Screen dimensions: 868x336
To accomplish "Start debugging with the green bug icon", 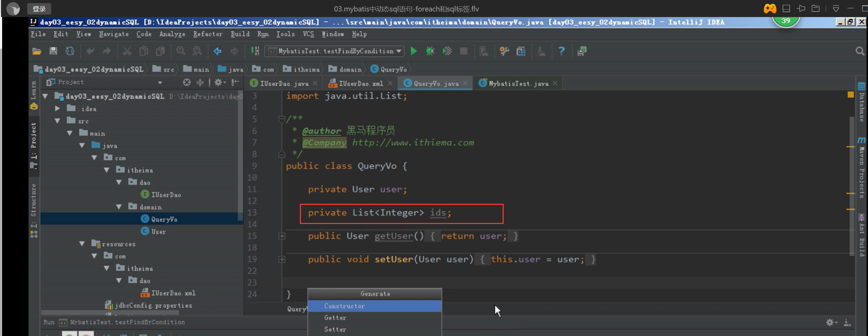I will click(x=431, y=51).
